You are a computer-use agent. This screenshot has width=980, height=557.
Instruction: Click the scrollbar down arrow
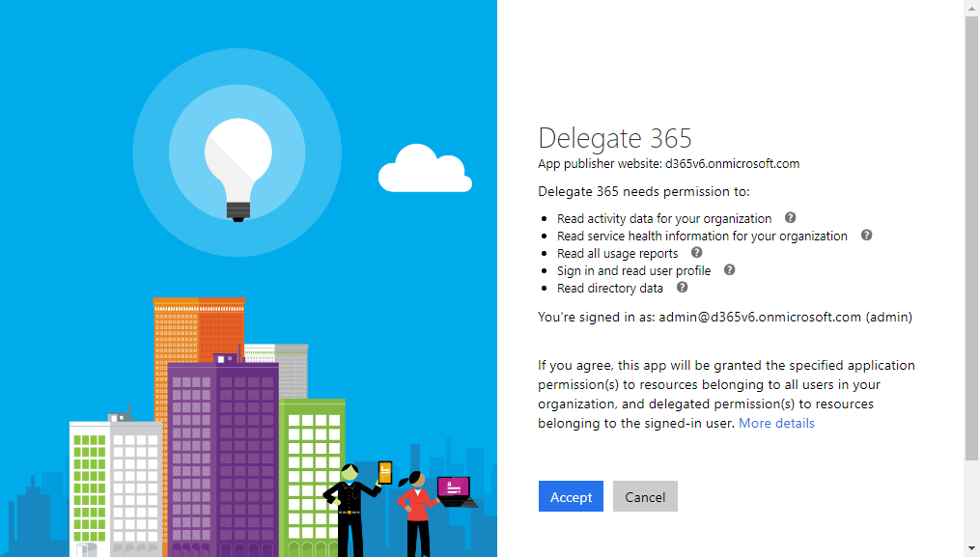pos(971,548)
